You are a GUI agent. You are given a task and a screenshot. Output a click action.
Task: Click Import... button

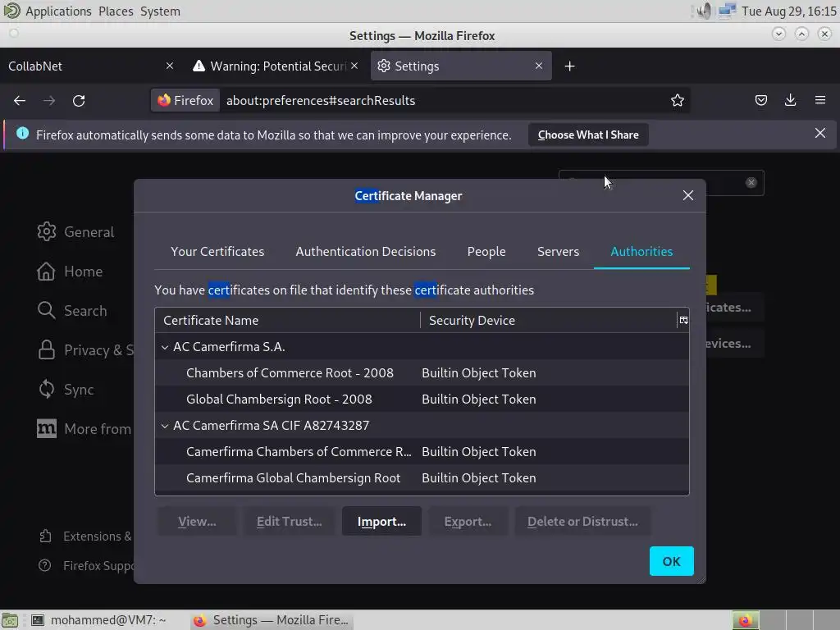click(x=381, y=522)
